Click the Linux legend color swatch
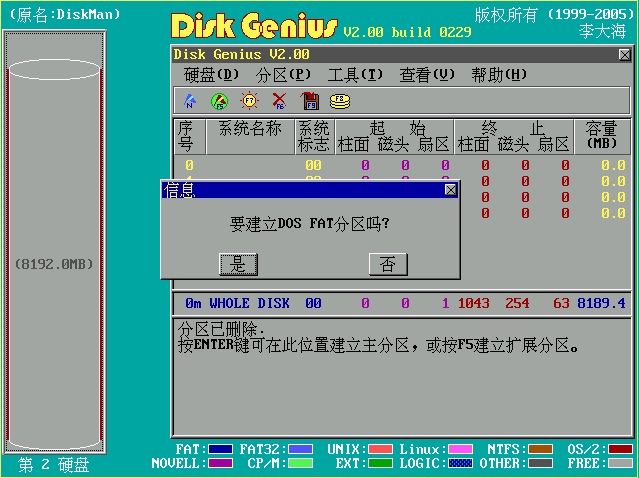 pyautogui.click(x=461, y=450)
